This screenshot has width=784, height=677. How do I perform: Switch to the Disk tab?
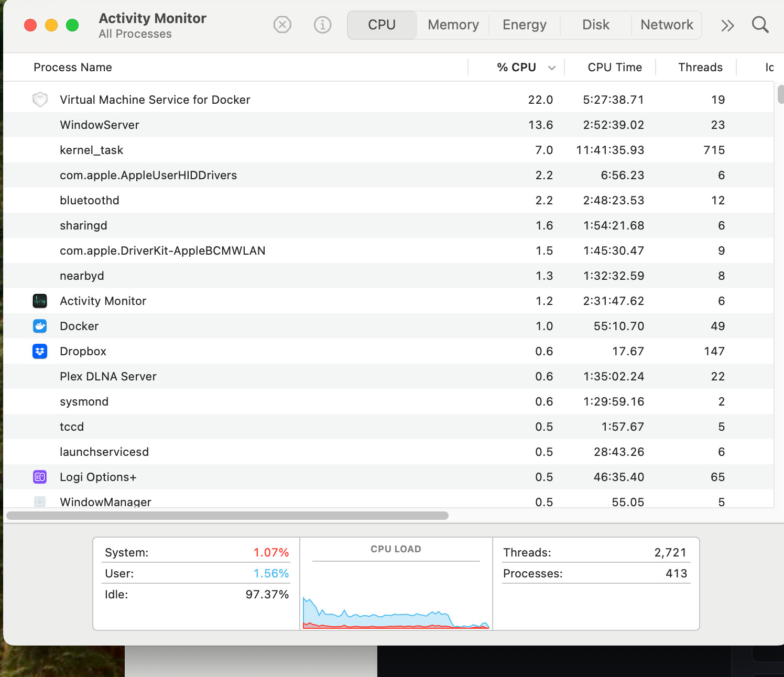pyautogui.click(x=596, y=25)
